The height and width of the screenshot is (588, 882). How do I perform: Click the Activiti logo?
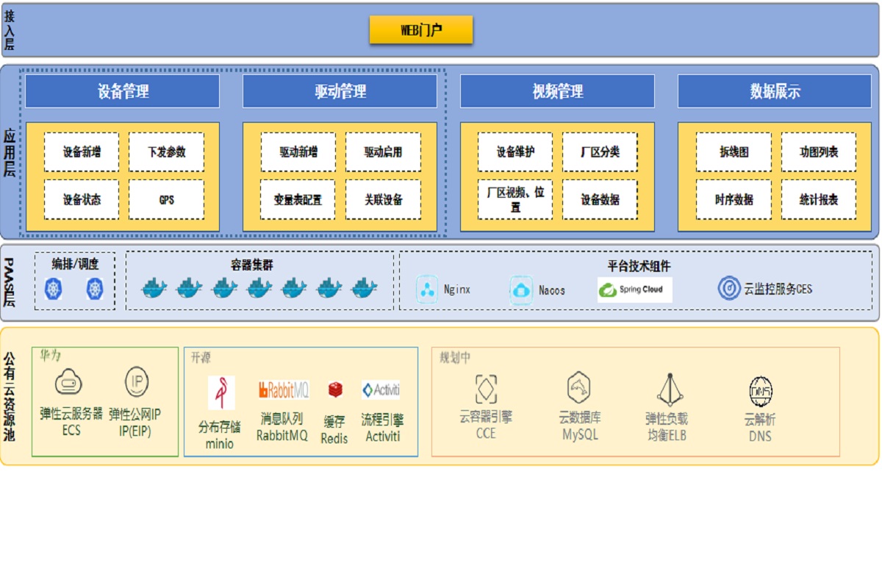[x=381, y=390]
